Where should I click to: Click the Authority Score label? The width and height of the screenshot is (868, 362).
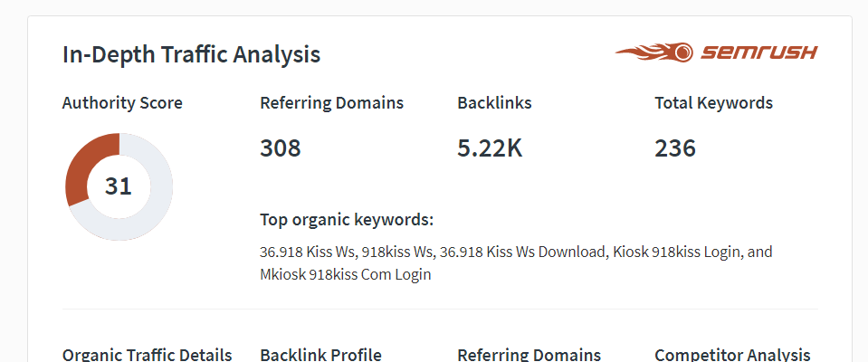tap(122, 103)
